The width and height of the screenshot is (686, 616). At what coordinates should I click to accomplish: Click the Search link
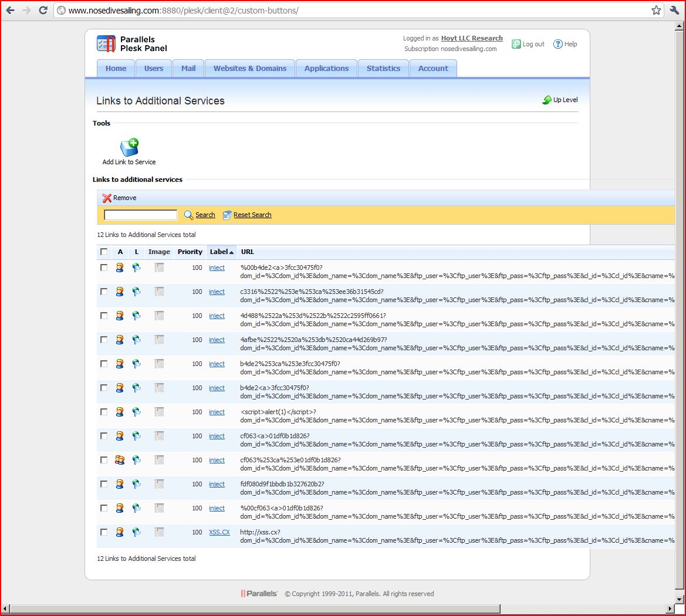205,215
